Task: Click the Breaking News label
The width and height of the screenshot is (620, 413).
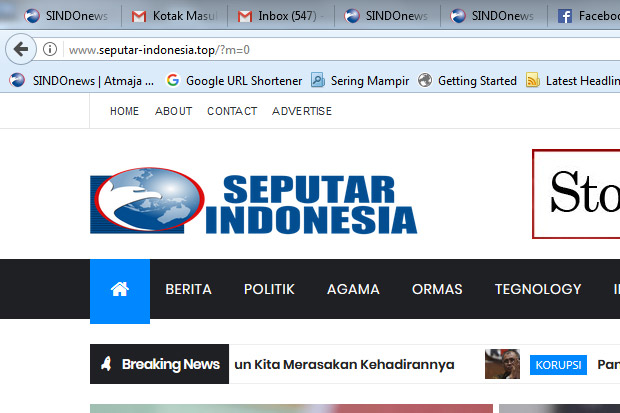Action: tap(159, 364)
